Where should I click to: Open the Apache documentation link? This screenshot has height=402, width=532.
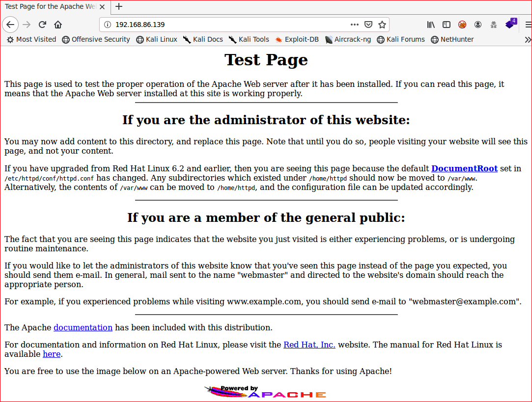[x=83, y=327]
